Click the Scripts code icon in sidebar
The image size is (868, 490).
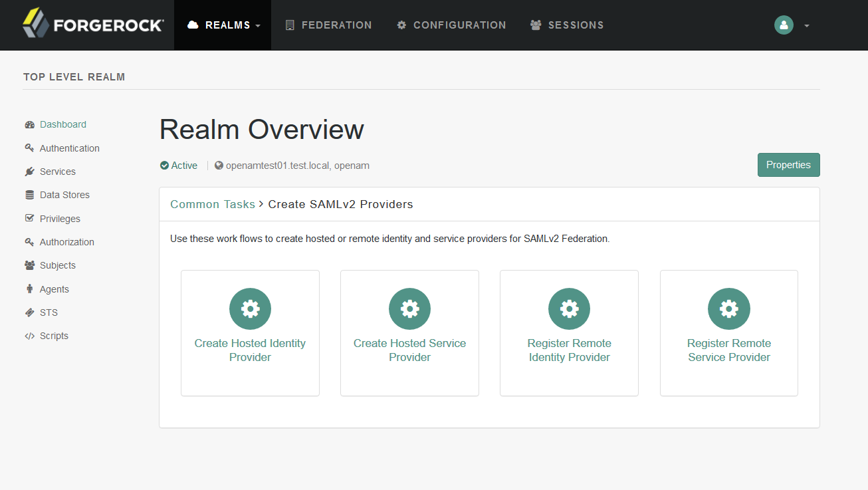tap(29, 336)
